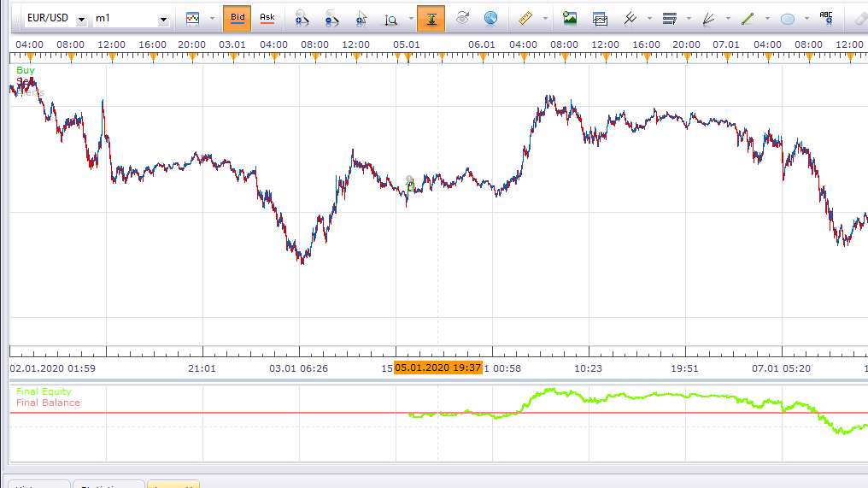Image resolution: width=868 pixels, height=488 pixels.
Task: Expand the fan lines tool arrow
Action: (x=728, y=19)
